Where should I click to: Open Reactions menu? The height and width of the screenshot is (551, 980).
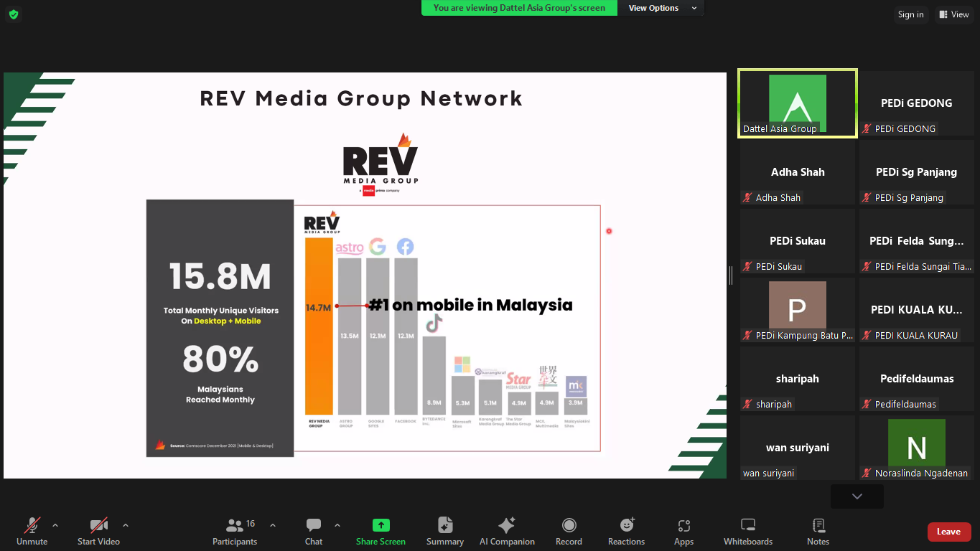[x=626, y=531]
